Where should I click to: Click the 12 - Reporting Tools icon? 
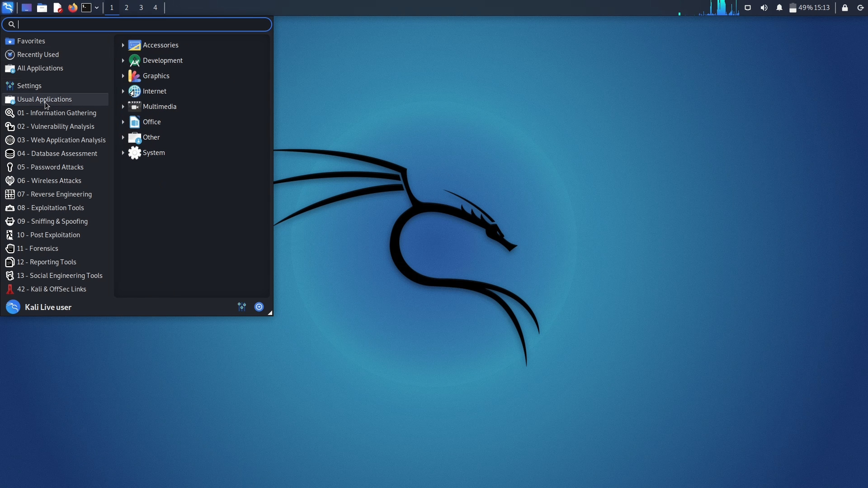pos(9,262)
